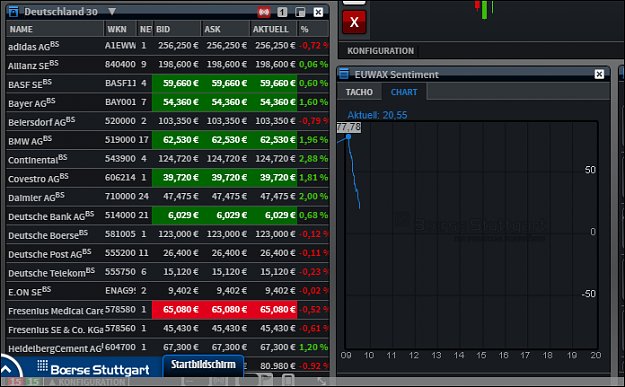Select the Deutsche Boerse row name
Viewport: 625px width, 387px height.
[x=48, y=234]
